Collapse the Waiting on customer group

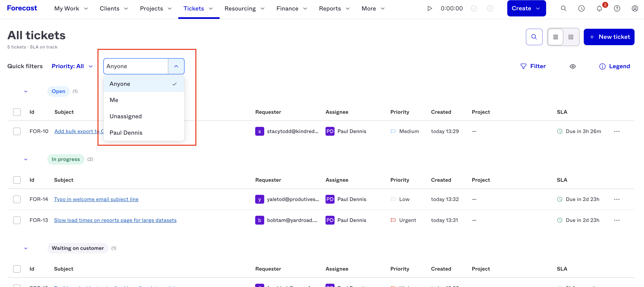coord(26,248)
